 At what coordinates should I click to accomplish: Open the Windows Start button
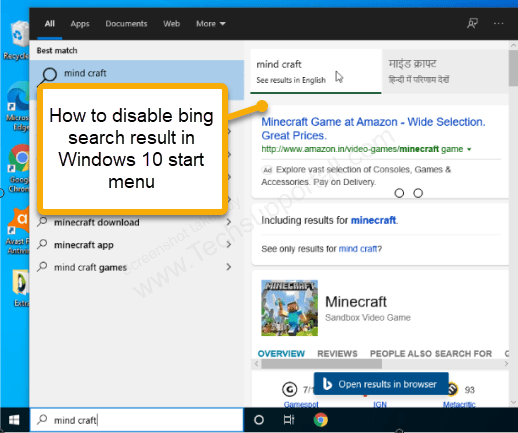pos(14,420)
